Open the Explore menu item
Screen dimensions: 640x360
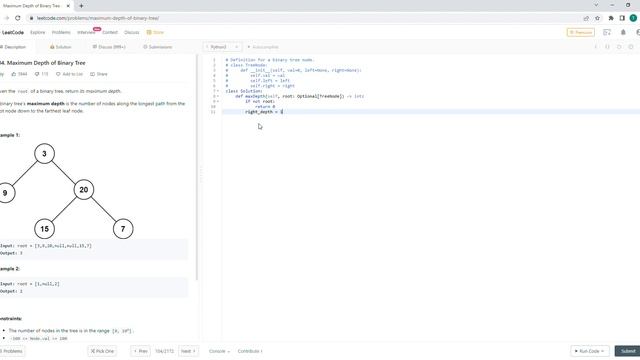38,32
